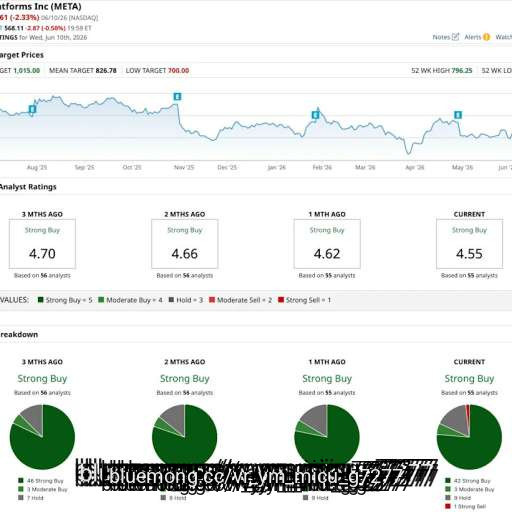Click the chart event marker above Nov '25
The width and height of the screenshot is (512, 512).
(x=177, y=97)
